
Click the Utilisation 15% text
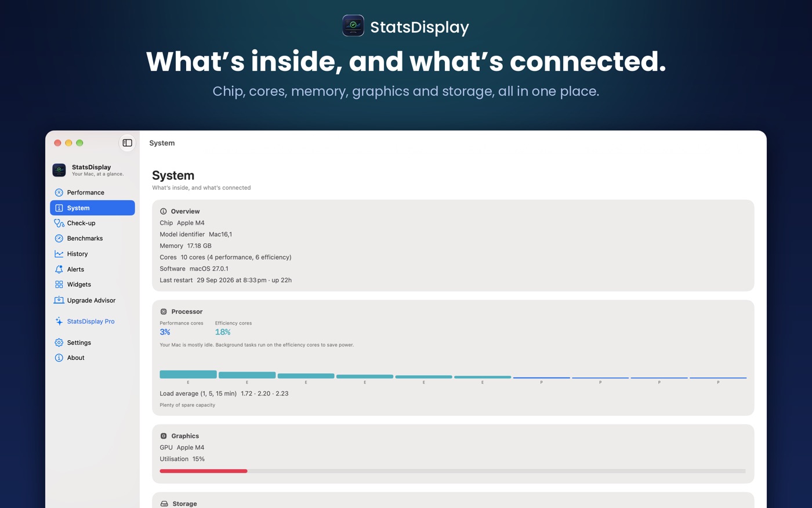click(x=182, y=459)
